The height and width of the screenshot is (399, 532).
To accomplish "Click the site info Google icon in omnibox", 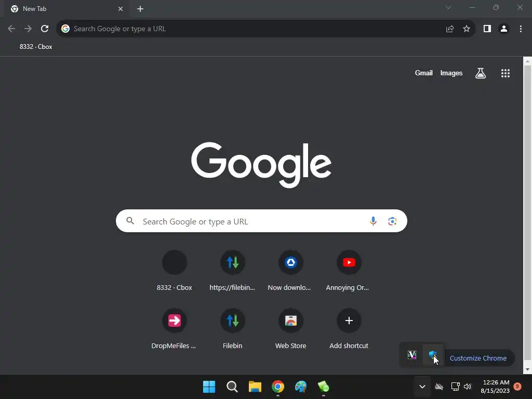I will tap(65, 29).
